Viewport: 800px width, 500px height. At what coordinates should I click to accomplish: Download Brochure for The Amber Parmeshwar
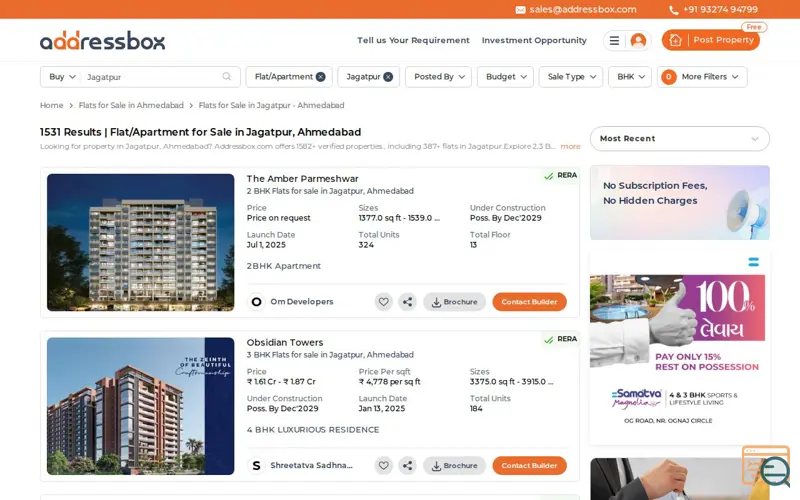pos(454,302)
